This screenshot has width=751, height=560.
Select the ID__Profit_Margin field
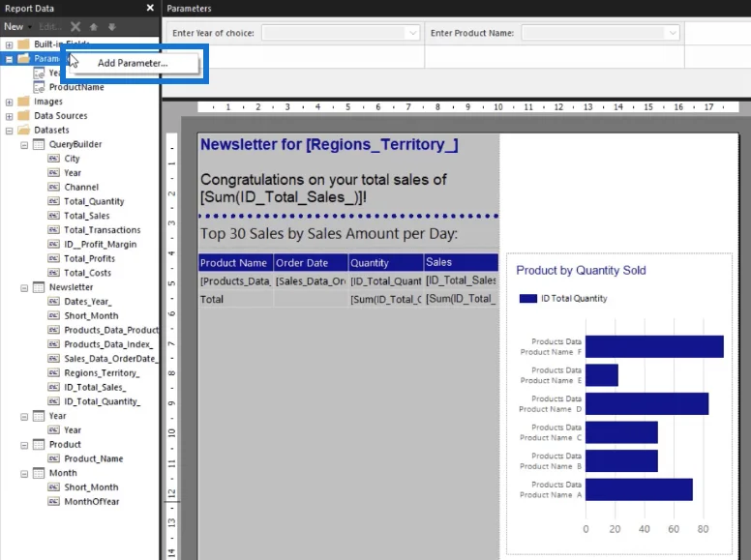coord(100,245)
